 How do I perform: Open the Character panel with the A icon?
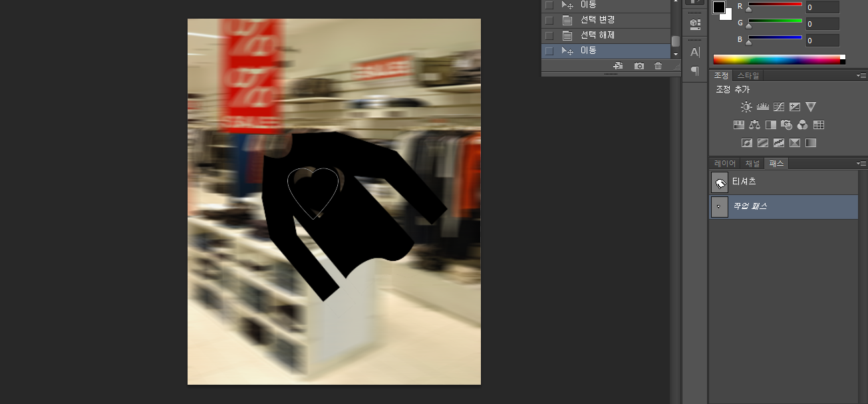coord(694,51)
